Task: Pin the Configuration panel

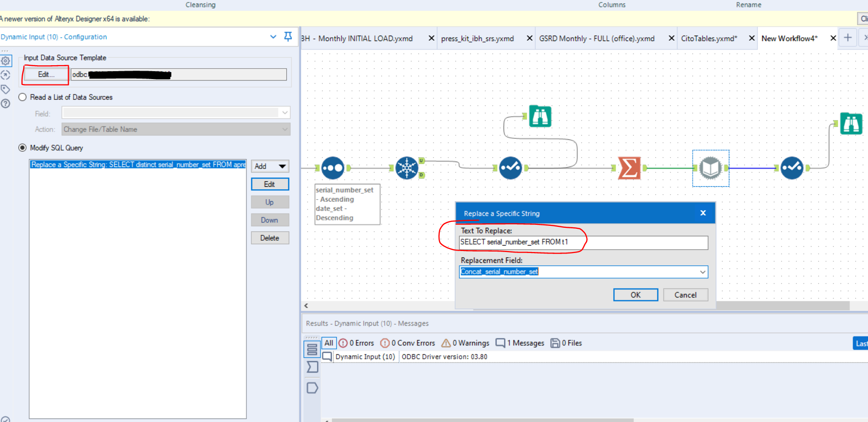Action: tap(288, 37)
